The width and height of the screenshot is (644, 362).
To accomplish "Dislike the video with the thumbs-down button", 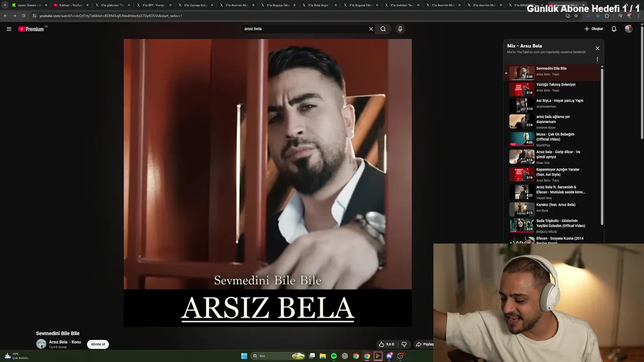I will [x=404, y=344].
